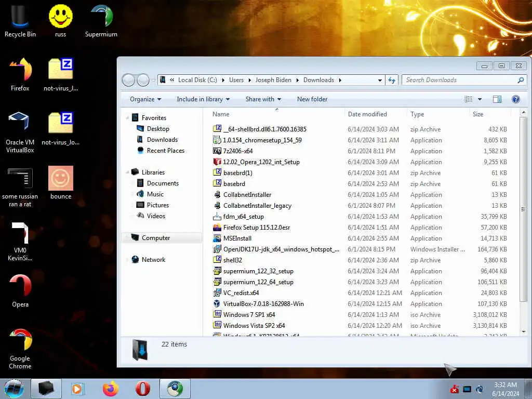Sort by the Size column header
532x399 pixels.
coord(490,114)
